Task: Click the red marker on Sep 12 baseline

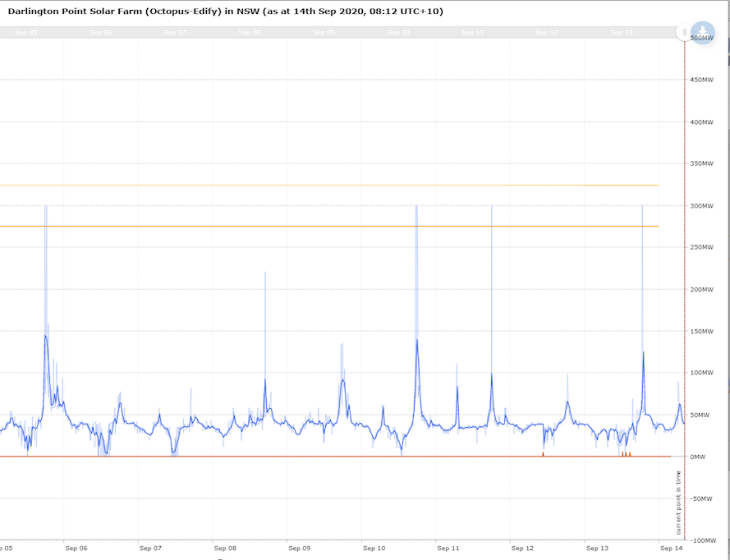Action: click(x=543, y=453)
